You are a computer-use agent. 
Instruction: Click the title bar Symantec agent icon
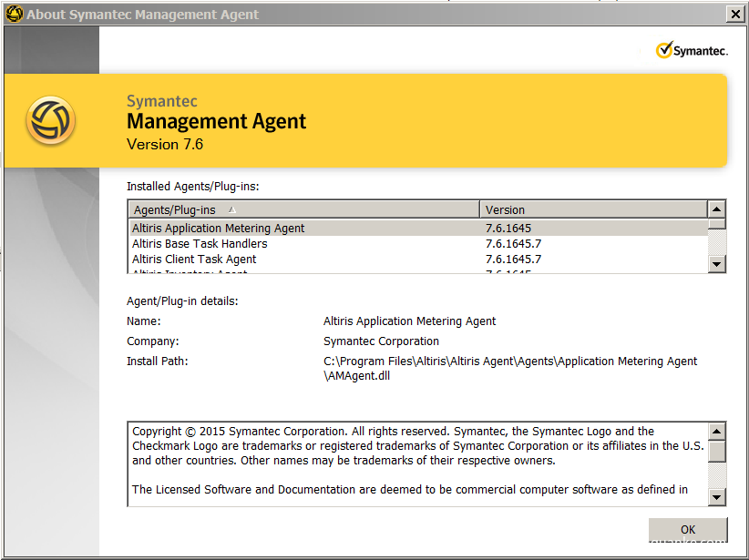coord(15,14)
